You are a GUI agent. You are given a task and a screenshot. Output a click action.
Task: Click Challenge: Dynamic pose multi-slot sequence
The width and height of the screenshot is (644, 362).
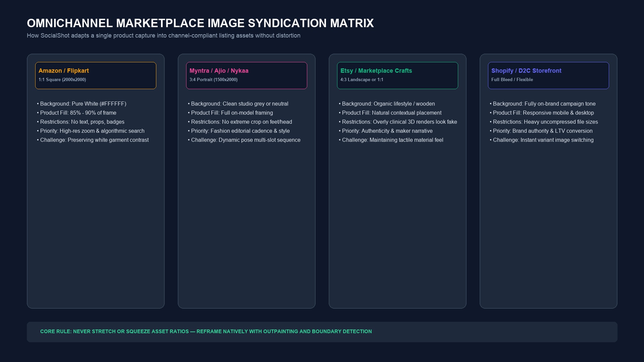[244, 140]
